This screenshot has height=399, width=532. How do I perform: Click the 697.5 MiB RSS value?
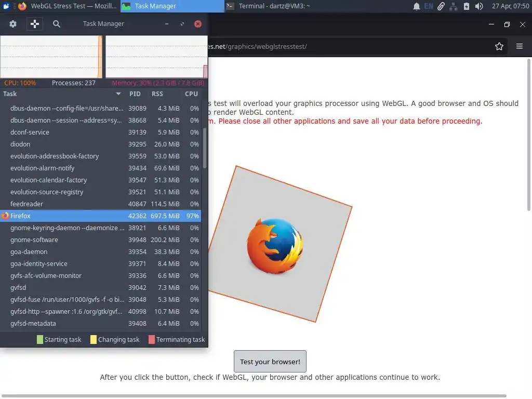(165, 216)
